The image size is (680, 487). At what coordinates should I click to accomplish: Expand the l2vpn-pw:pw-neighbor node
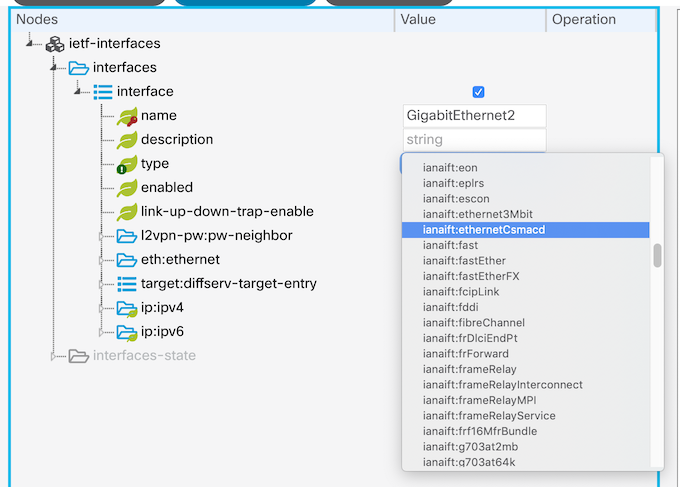101,236
